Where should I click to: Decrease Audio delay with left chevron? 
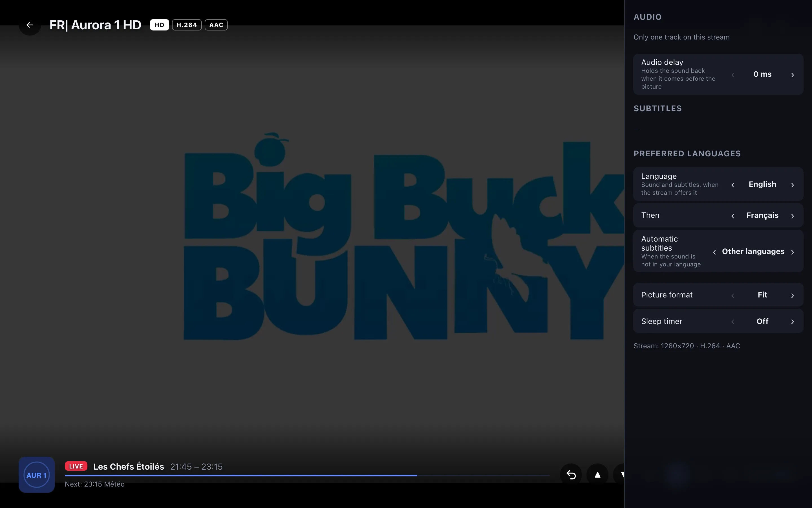(733, 75)
